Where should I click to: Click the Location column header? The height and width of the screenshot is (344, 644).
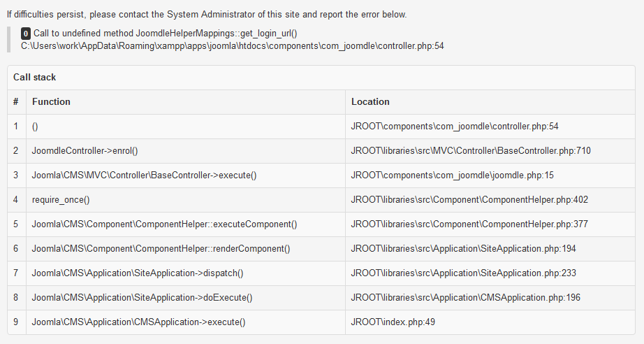coord(370,101)
